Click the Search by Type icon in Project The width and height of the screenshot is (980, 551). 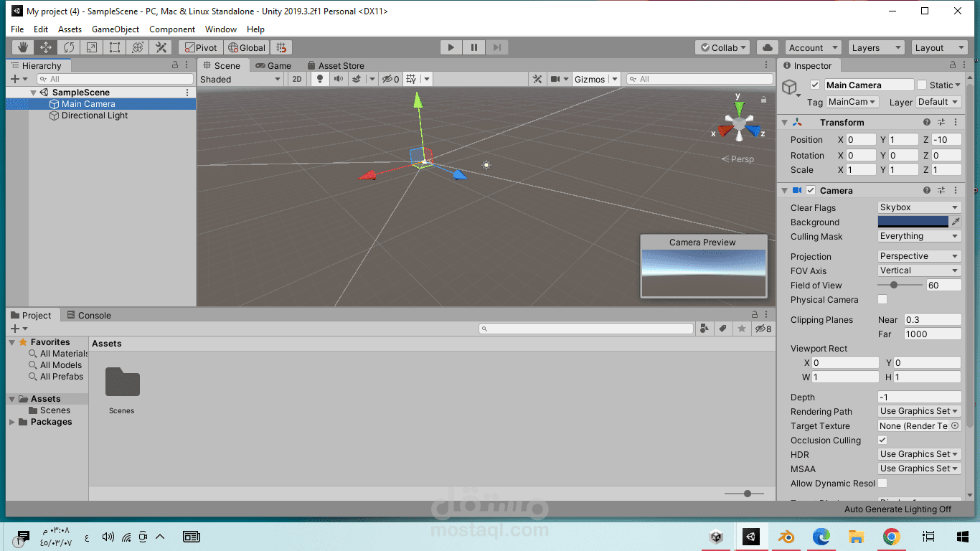[x=705, y=329]
